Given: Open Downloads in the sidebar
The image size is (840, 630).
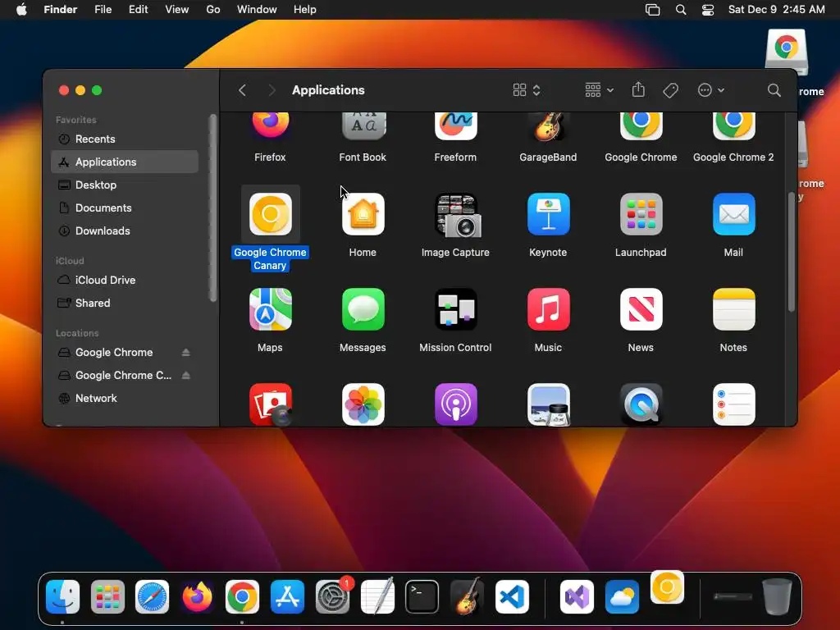Looking at the screenshot, I should click(x=125, y=231).
